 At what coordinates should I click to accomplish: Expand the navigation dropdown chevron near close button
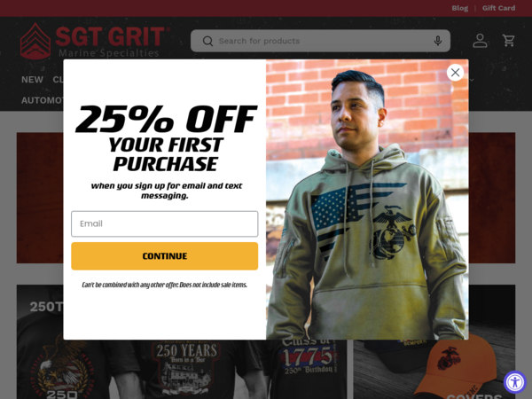click(x=472, y=80)
